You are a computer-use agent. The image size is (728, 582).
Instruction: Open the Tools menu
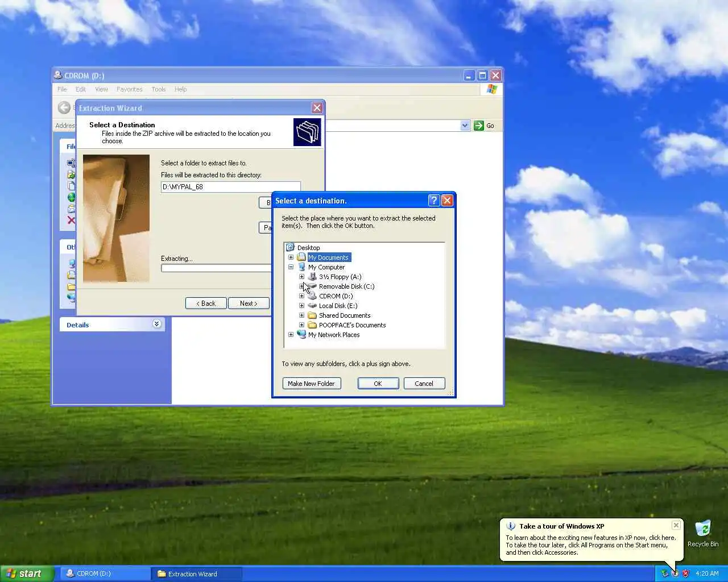[159, 89]
